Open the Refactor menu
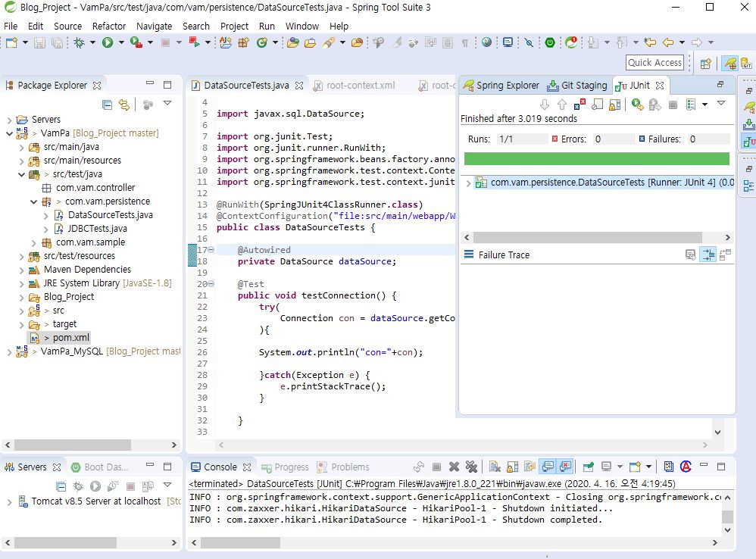Screen dimensions: 756x559 pyautogui.click(x=109, y=26)
